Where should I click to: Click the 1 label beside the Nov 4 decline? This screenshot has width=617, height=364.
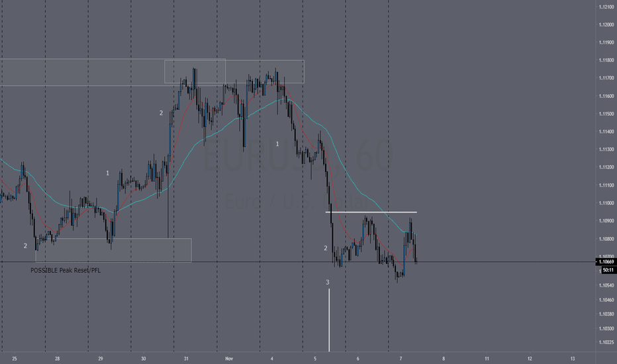(x=277, y=144)
